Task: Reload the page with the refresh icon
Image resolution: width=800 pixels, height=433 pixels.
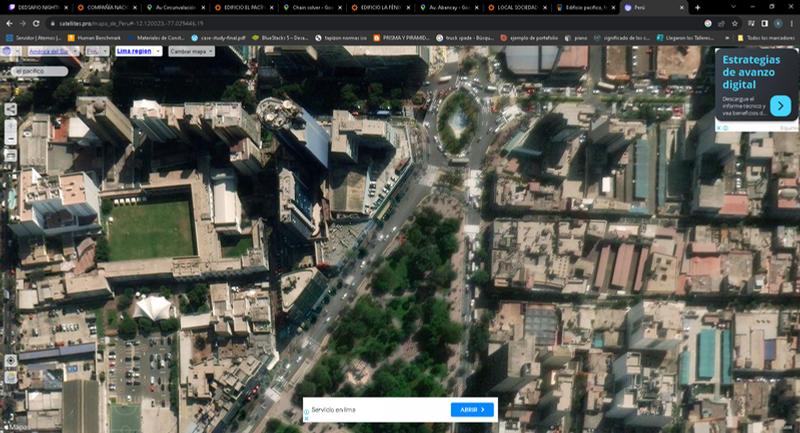Action: pos(36,23)
